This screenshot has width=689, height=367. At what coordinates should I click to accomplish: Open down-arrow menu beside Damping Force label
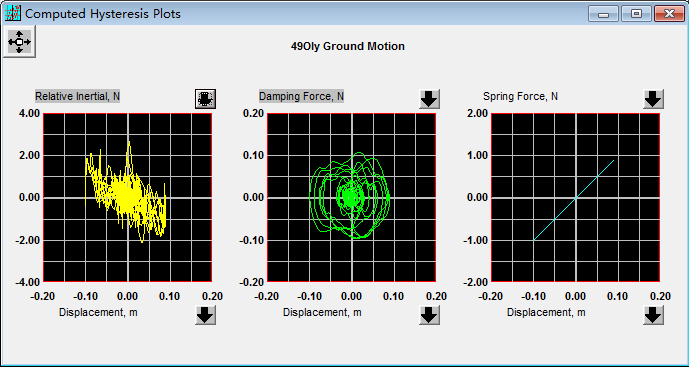pos(429,99)
